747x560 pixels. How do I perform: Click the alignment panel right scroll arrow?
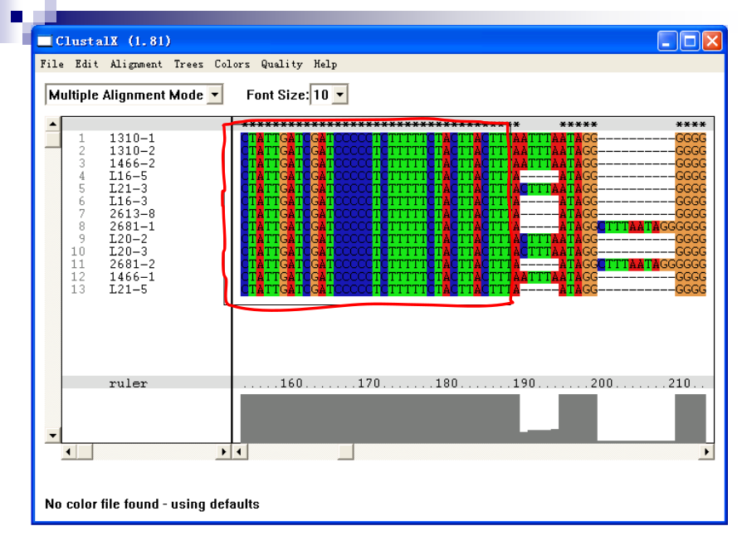[706, 451]
